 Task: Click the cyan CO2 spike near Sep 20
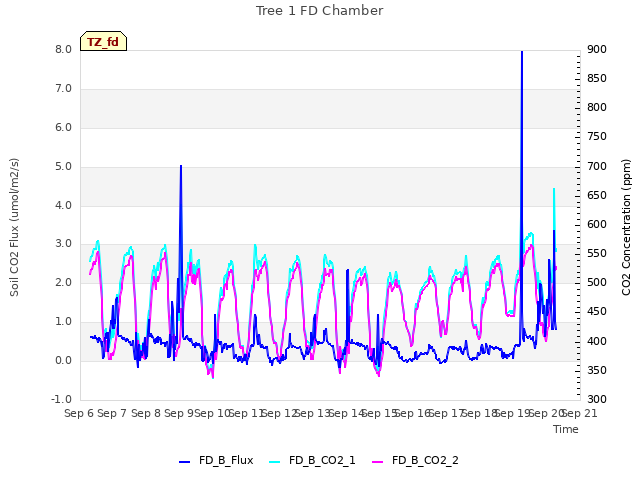[x=554, y=189]
